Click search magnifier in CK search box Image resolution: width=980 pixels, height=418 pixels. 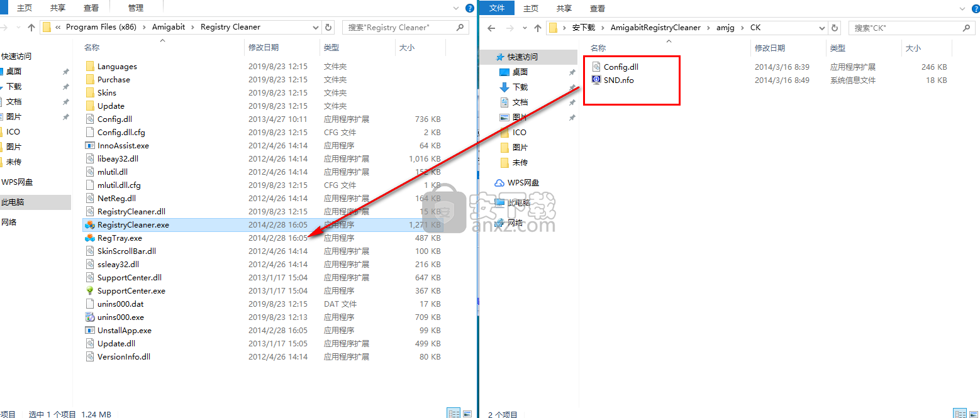967,28
